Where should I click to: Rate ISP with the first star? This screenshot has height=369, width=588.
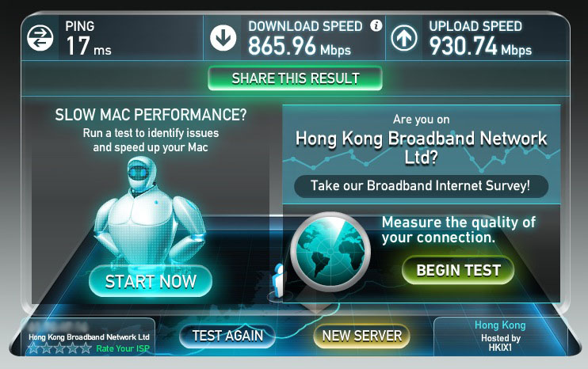click(x=34, y=348)
